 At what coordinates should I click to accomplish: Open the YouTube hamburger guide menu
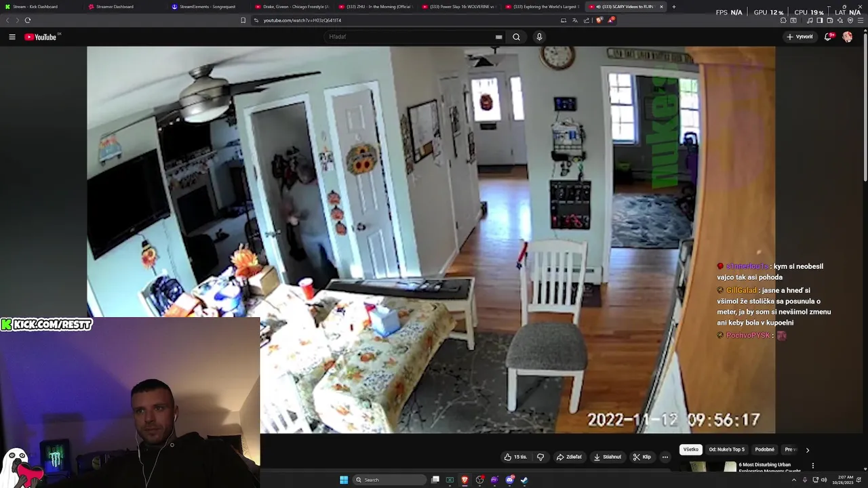12,37
